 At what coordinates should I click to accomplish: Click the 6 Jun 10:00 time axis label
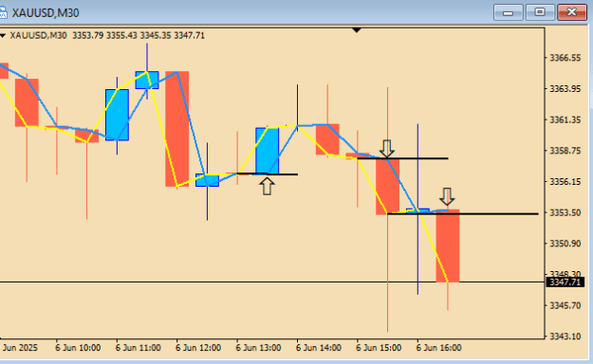pyautogui.click(x=78, y=348)
